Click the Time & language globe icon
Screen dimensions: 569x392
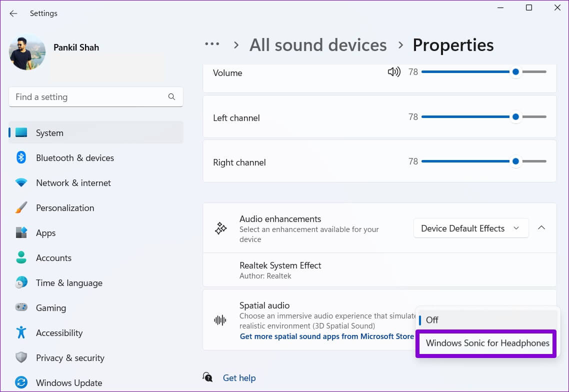pyautogui.click(x=21, y=282)
